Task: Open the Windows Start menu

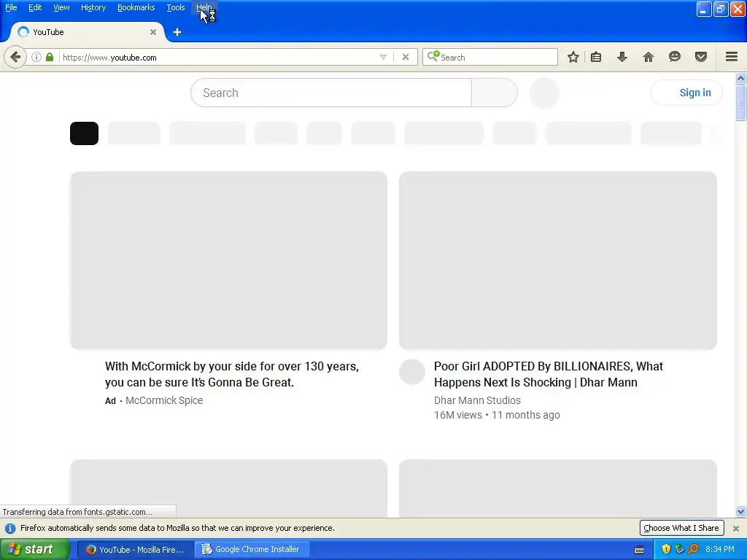Action: [35, 549]
